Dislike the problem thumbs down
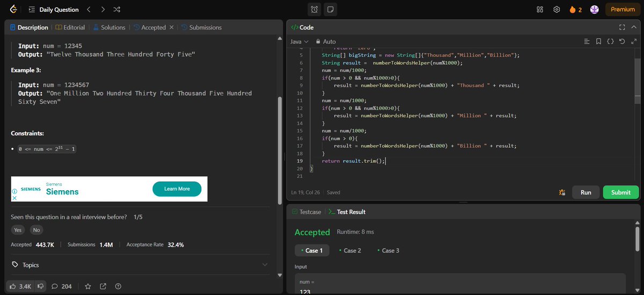The width and height of the screenshot is (644, 295). coord(41,286)
